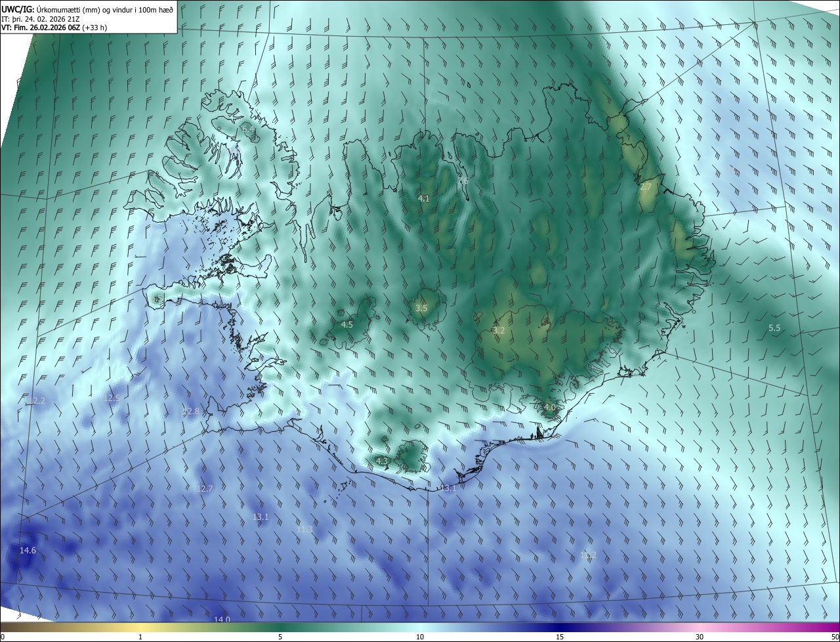Click the 15 tick on the color scale
This screenshot has height=642, width=840.
(560, 637)
